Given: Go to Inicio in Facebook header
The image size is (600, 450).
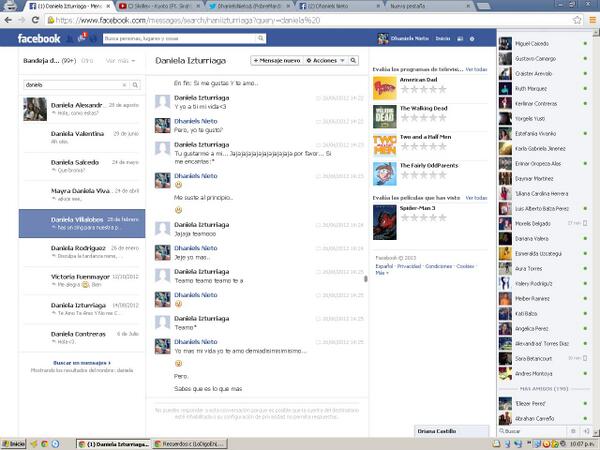Looking at the screenshot, I should 443,39.
